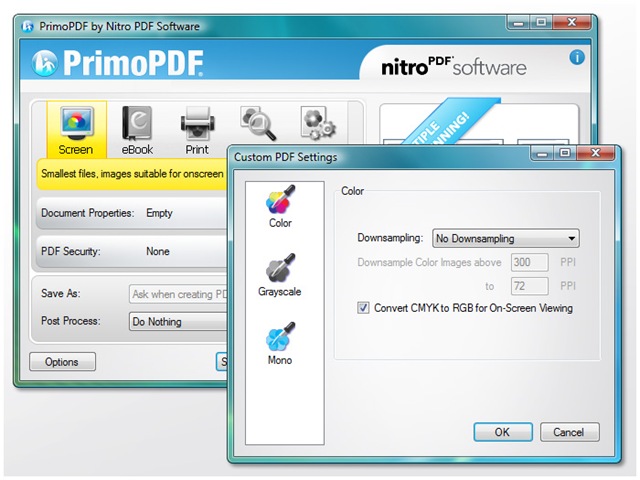Select the Print profile icon
The width and height of the screenshot is (640, 480).
tap(197, 130)
